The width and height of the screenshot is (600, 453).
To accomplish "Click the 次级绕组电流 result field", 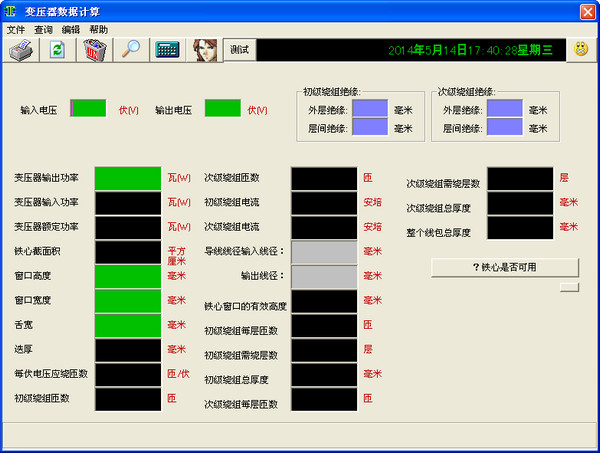I will 324,228.
